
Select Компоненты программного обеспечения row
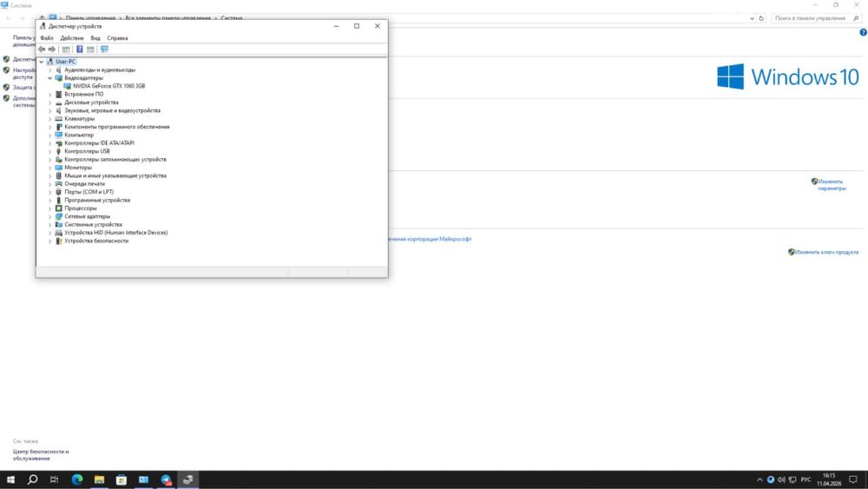click(x=117, y=127)
